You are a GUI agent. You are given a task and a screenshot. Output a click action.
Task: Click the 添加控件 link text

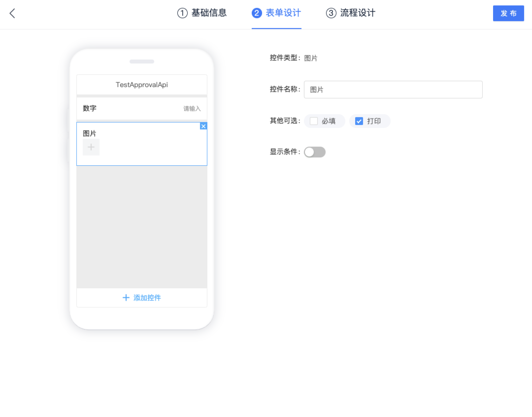pos(147,298)
